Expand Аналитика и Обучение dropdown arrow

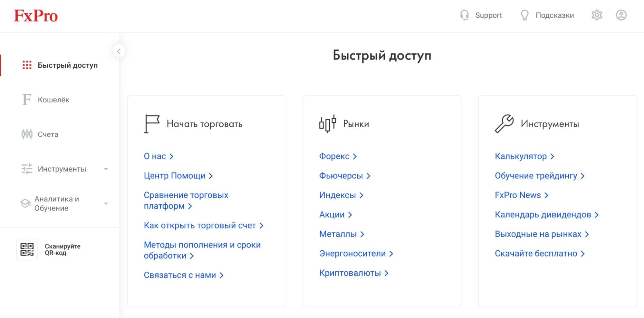[106, 203]
